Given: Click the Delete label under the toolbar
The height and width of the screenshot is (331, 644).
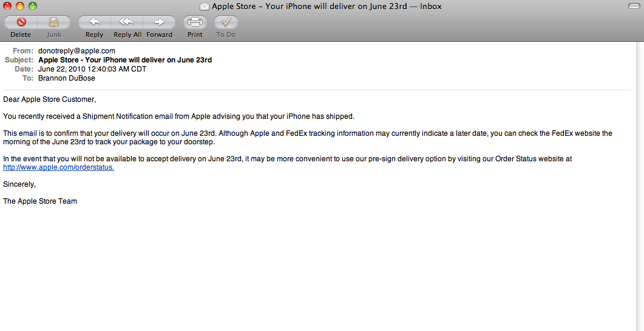Looking at the screenshot, I should point(21,35).
